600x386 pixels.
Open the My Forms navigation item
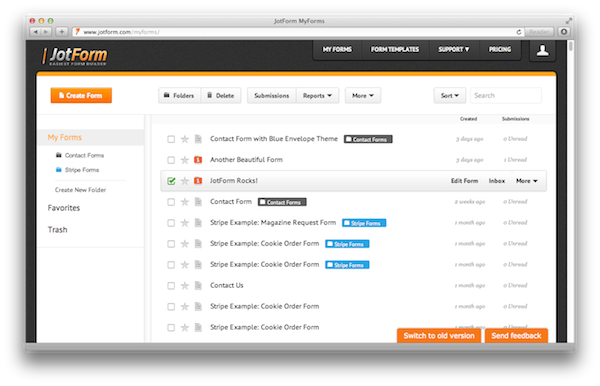pyautogui.click(x=337, y=49)
